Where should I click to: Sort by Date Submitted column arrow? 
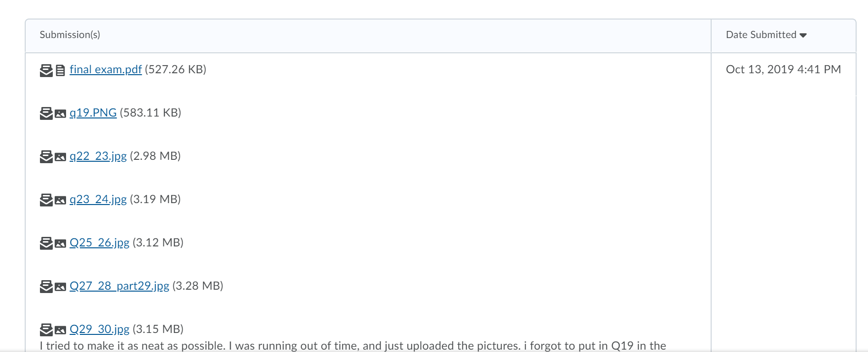[x=803, y=35]
